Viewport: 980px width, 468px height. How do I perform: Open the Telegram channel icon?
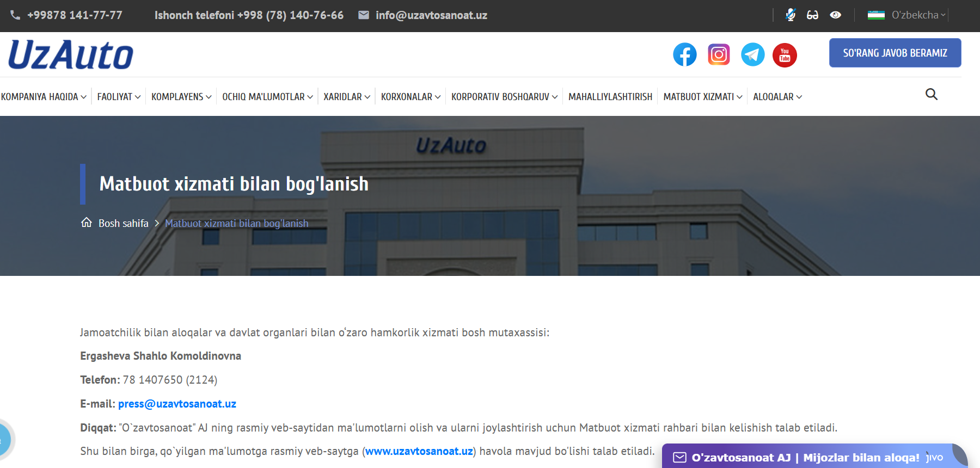coord(752,54)
